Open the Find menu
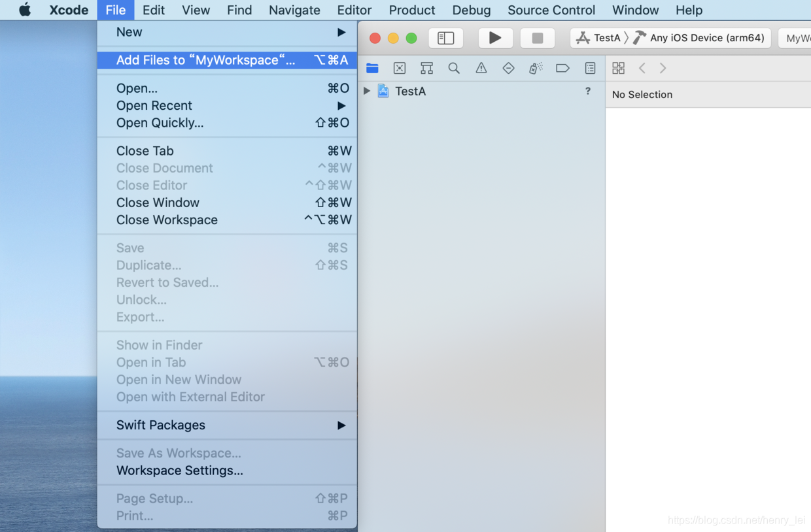 239,10
